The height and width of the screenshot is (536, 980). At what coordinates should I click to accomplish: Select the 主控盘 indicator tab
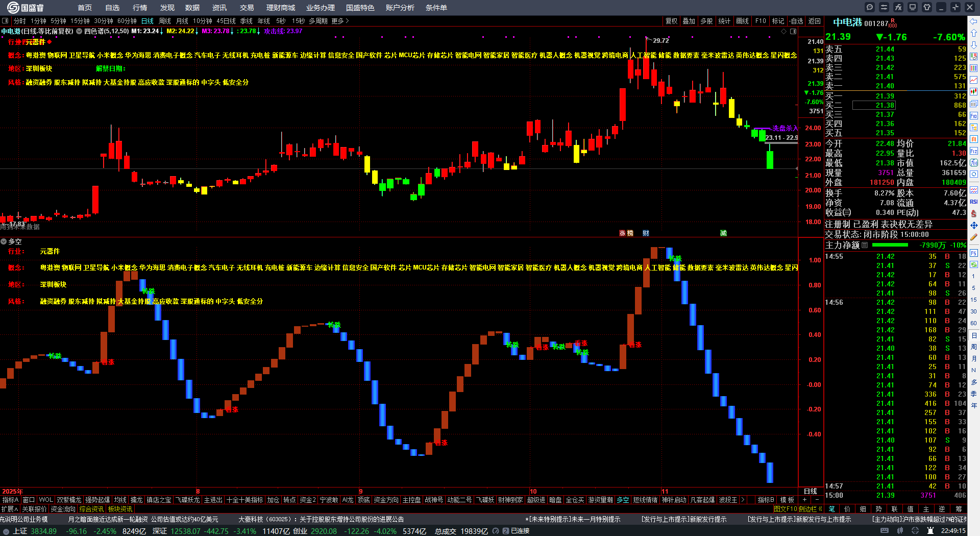pyautogui.click(x=411, y=500)
